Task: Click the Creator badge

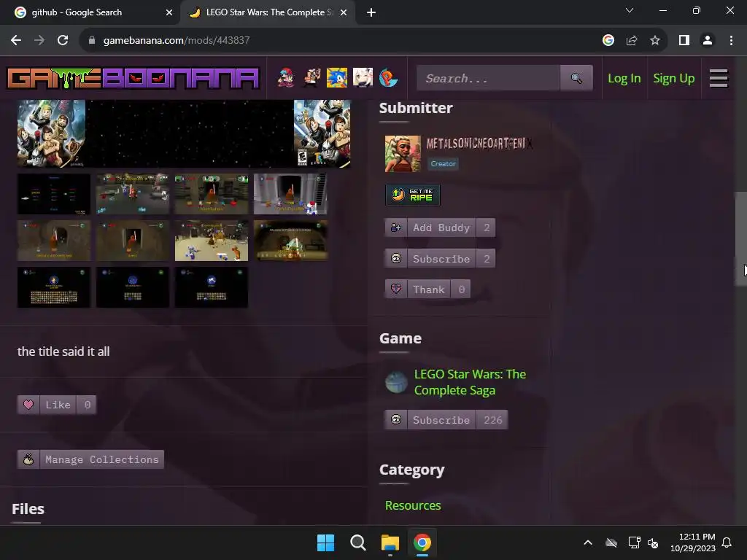Action: point(443,164)
